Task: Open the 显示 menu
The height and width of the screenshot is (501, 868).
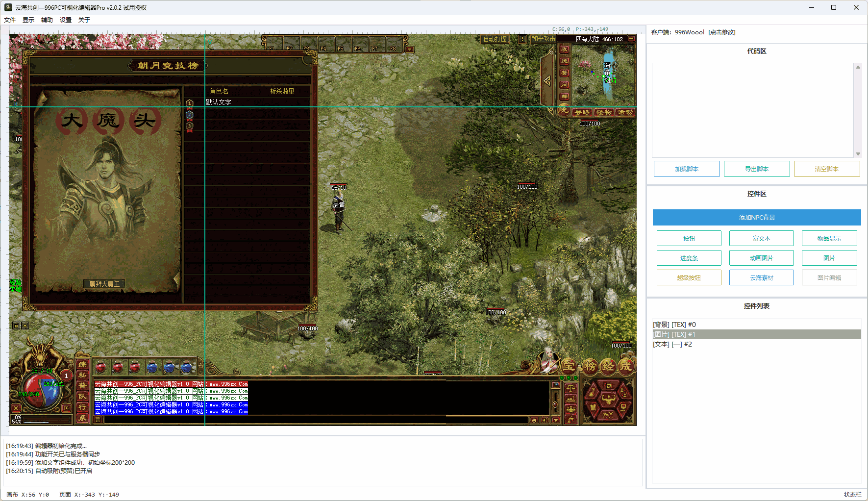Action: (x=28, y=20)
